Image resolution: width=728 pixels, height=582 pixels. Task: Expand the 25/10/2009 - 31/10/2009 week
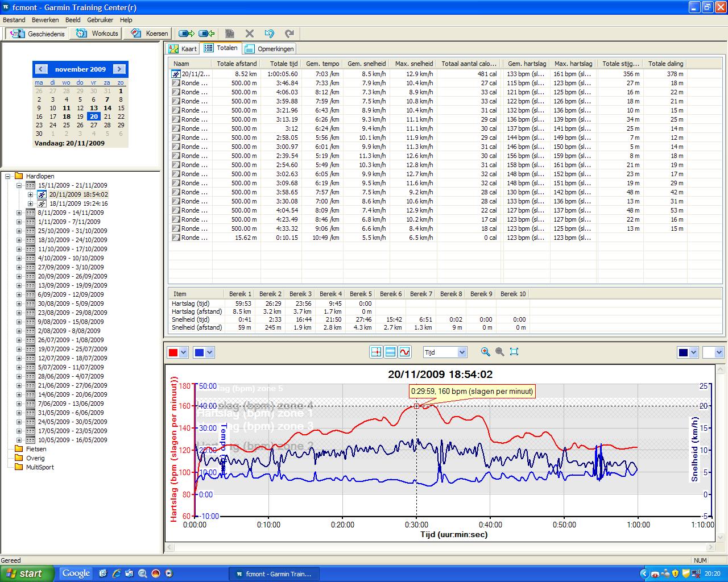pos(19,231)
